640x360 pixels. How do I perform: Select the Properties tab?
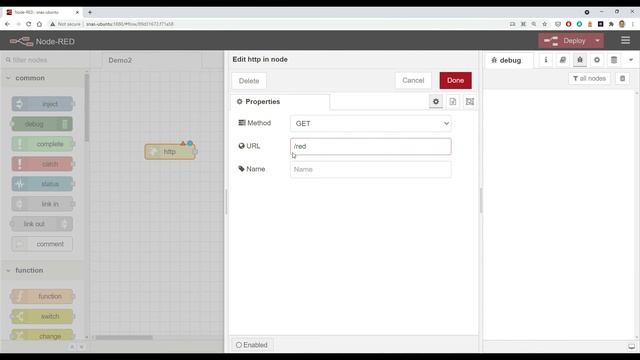[280, 102]
